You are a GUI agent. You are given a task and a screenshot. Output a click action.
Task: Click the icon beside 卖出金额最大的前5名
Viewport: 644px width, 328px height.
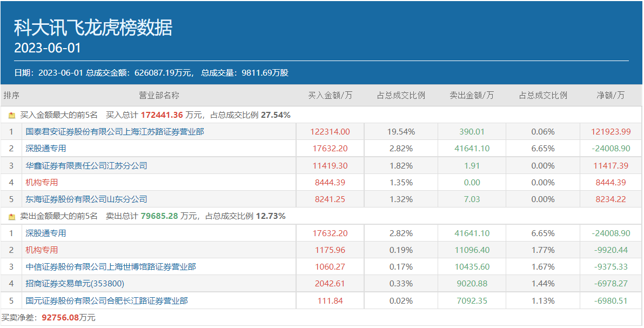click(12, 217)
